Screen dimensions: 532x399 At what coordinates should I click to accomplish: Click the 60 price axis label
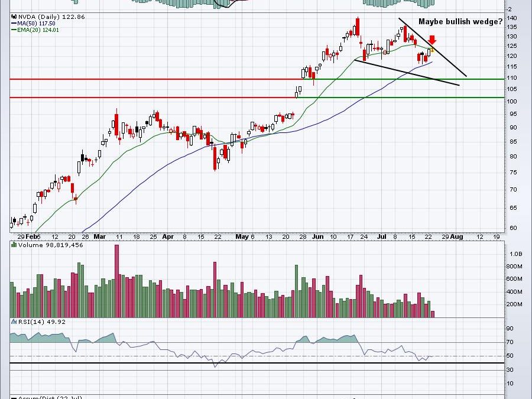pyautogui.click(x=513, y=228)
